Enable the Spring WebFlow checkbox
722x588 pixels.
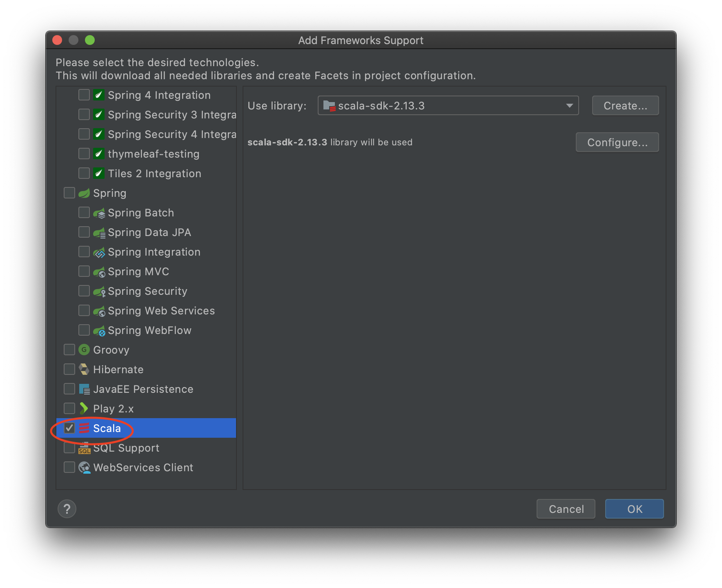[x=84, y=330]
